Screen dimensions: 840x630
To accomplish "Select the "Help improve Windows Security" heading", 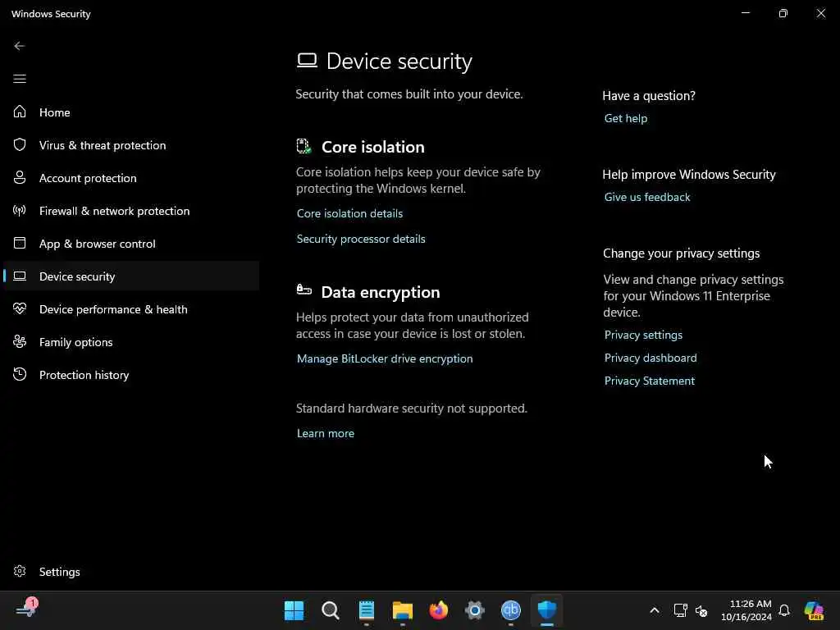I will [689, 175].
